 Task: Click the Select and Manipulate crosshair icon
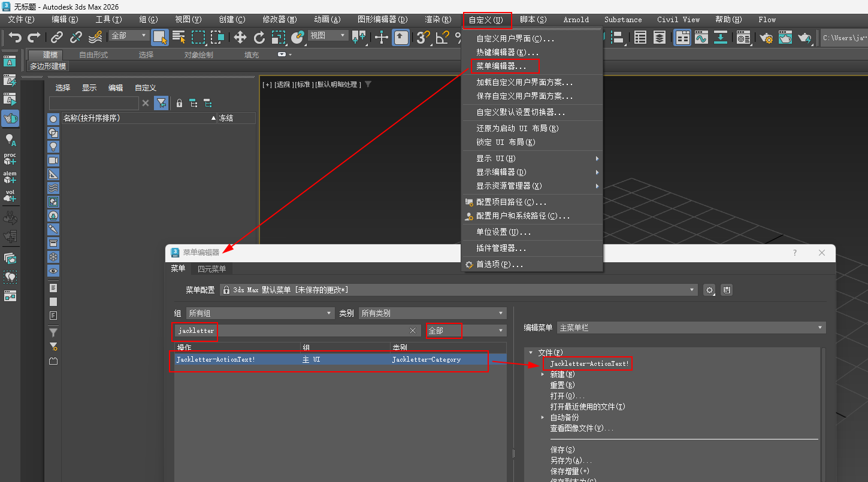(x=382, y=38)
